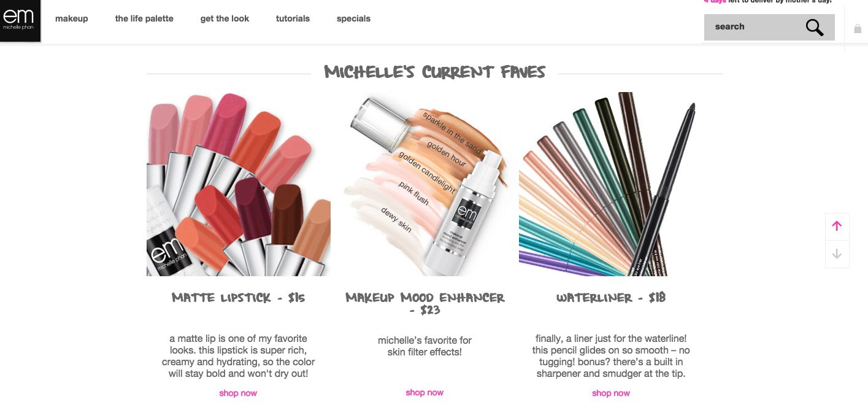Go to get the look page

point(225,18)
